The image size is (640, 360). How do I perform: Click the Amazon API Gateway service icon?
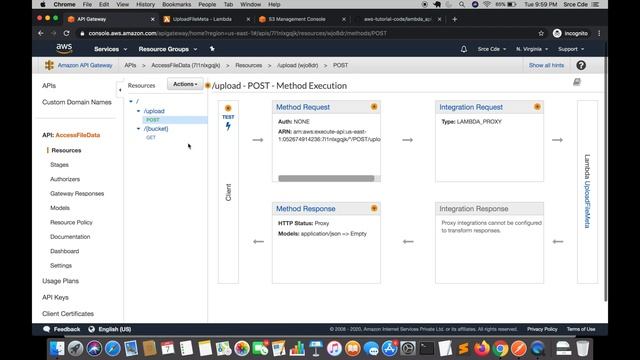[x=49, y=65]
